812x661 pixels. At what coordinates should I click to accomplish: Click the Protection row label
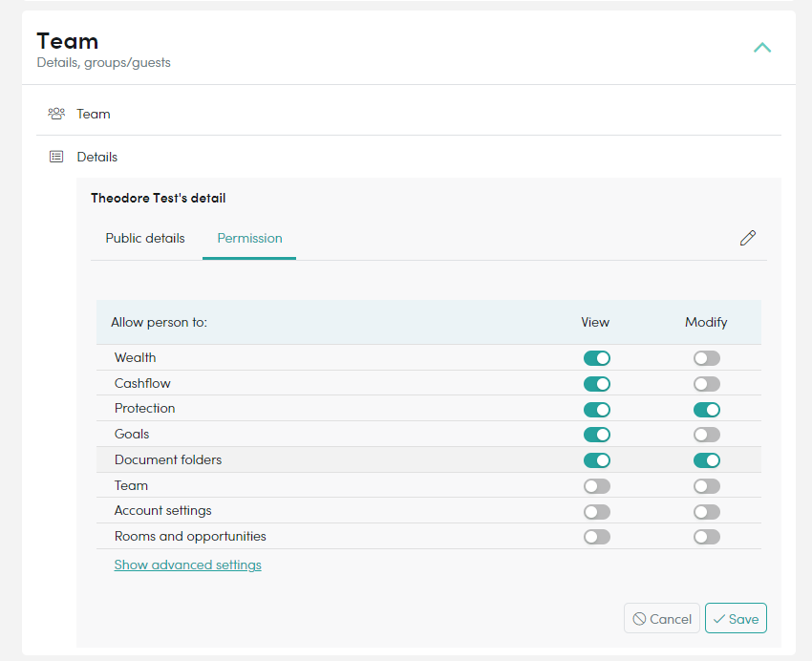144,409
